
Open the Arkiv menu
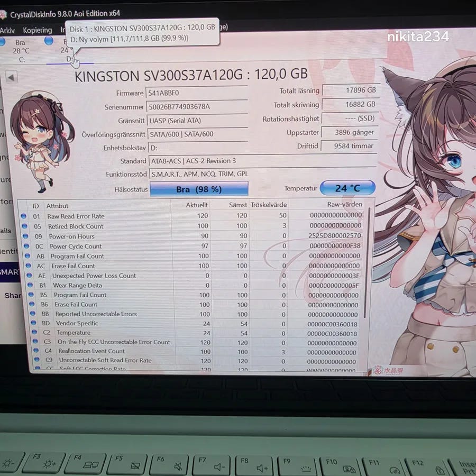click(7, 30)
